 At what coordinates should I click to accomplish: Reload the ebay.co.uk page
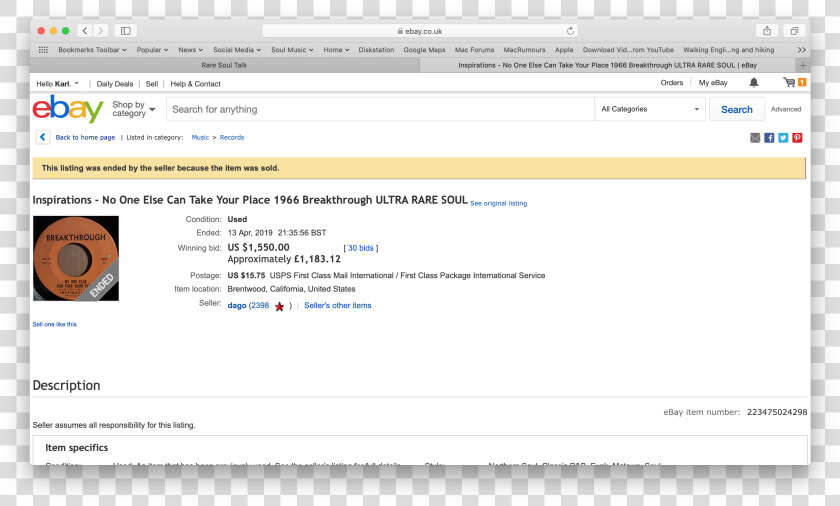tap(571, 31)
